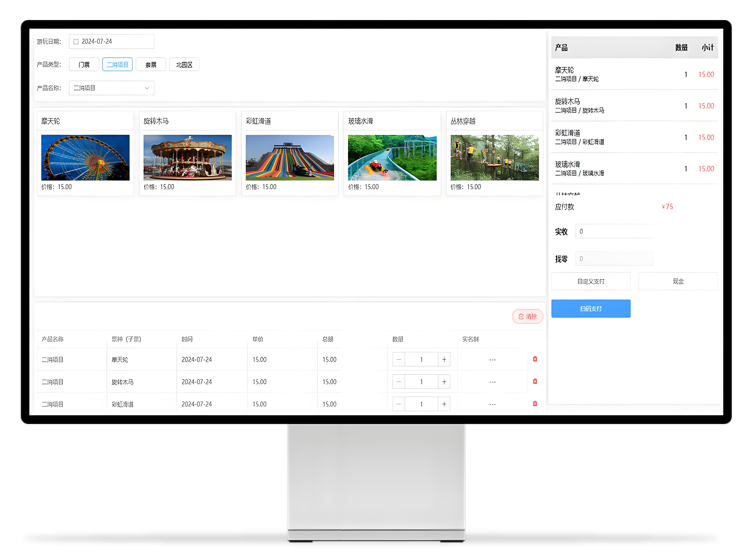Viewport: 752px width, 560px height.
Task: Click the 摩天轮 Ferris wheel thumbnail
Action: 85,158
